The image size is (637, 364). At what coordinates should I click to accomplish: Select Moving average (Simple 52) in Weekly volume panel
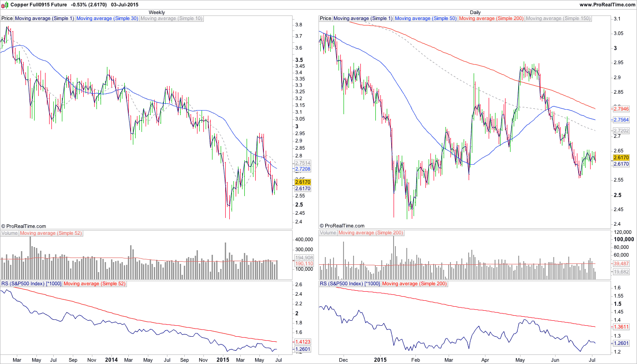tap(51, 233)
